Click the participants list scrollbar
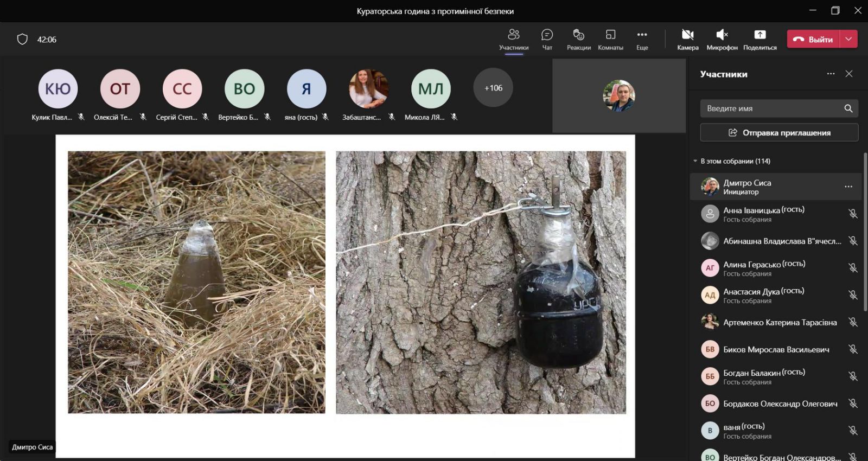 (865, 228)
